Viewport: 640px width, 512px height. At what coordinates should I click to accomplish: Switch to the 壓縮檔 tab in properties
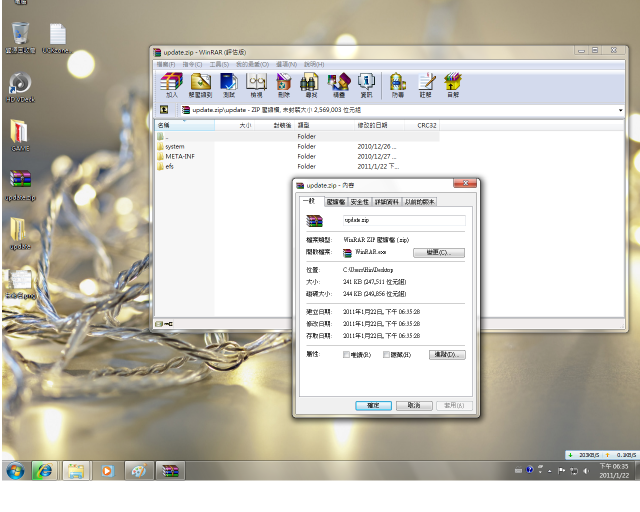336,202
